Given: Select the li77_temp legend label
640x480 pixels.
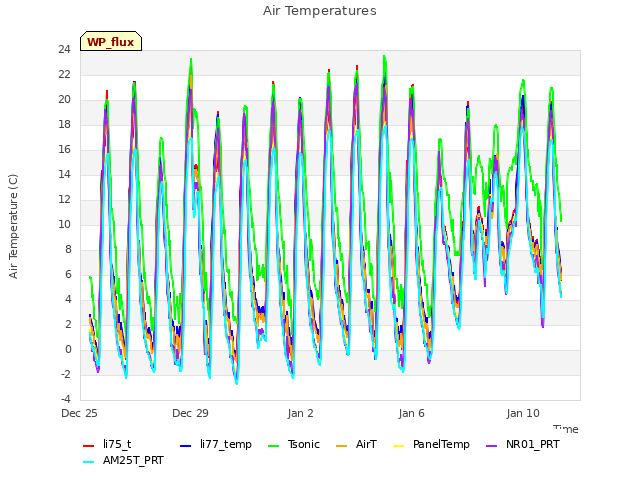Looking at the screenshot, I should pos(226,444).
